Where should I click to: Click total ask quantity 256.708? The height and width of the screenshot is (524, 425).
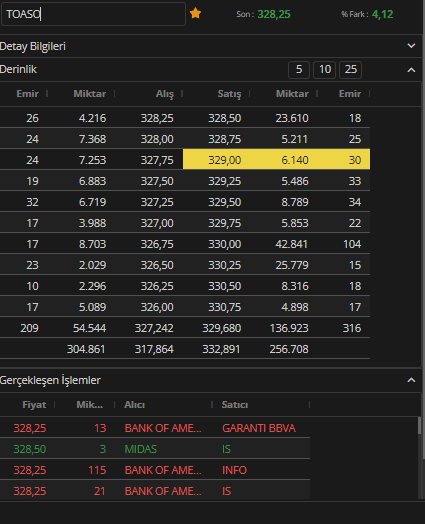click(289, 349)
